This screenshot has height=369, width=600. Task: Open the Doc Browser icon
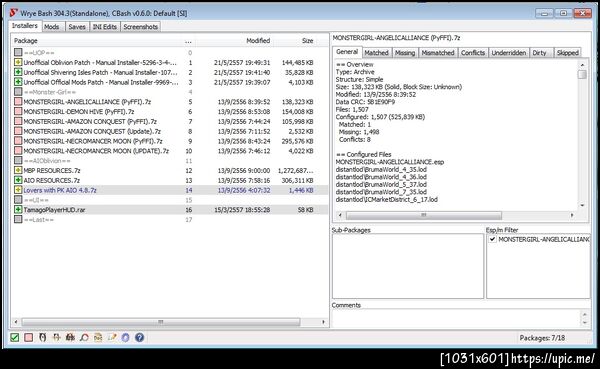click(98, 337)
